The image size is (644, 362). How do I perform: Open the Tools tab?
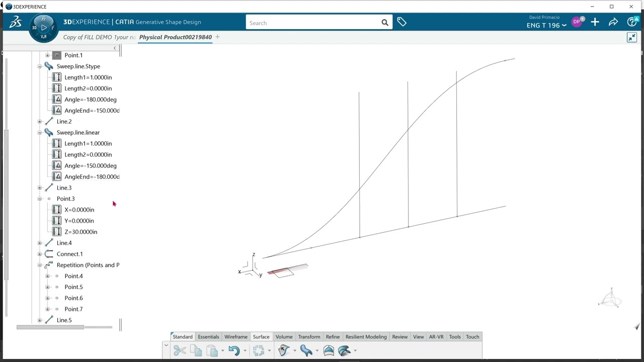tap(455, 337)
